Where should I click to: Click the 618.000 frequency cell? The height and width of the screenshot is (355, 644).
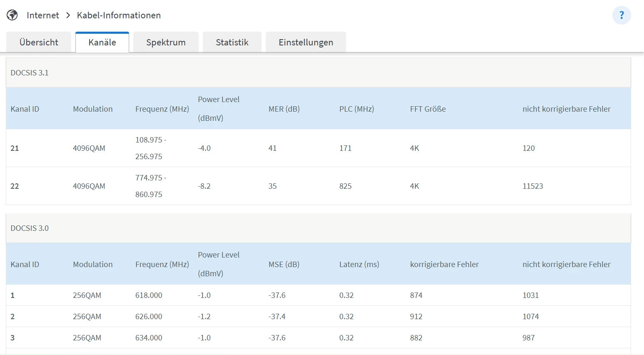pyautogui.click(x=149, y=295)
